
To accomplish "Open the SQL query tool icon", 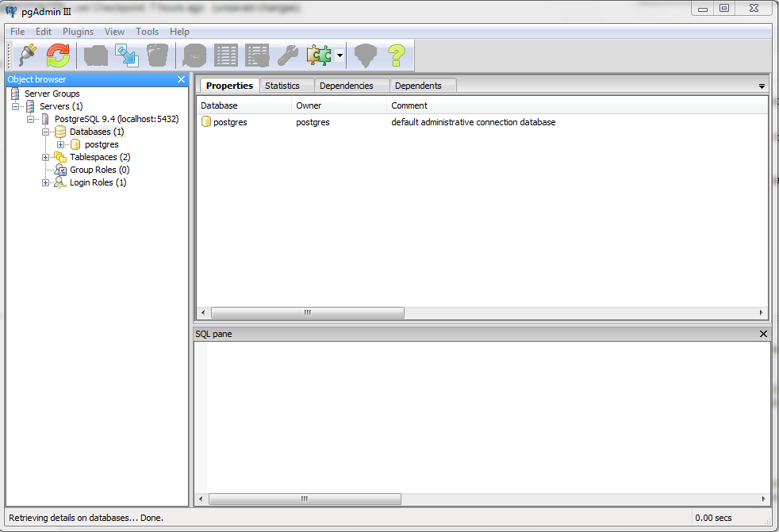I will tap(194, 55).
